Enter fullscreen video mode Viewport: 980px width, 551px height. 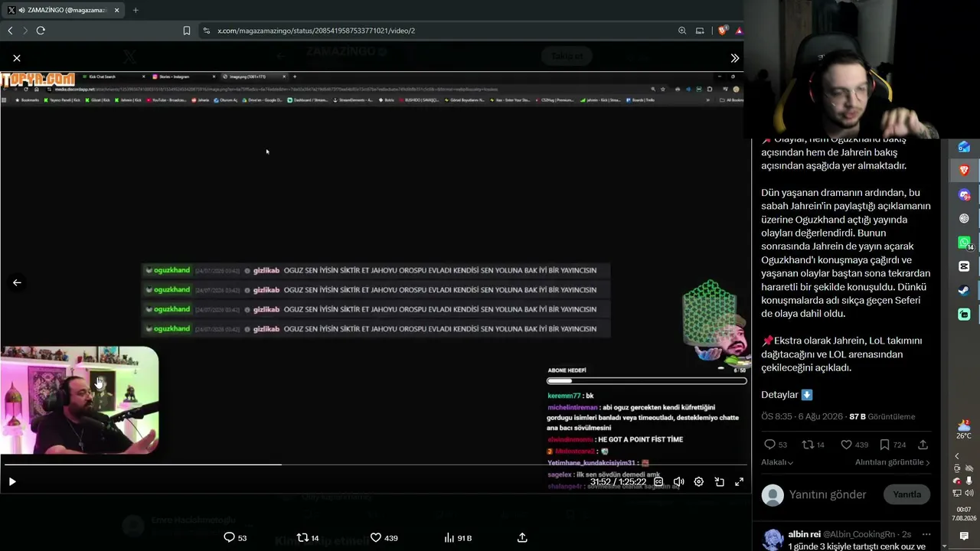pyautogui.click(x=739, y=481)
